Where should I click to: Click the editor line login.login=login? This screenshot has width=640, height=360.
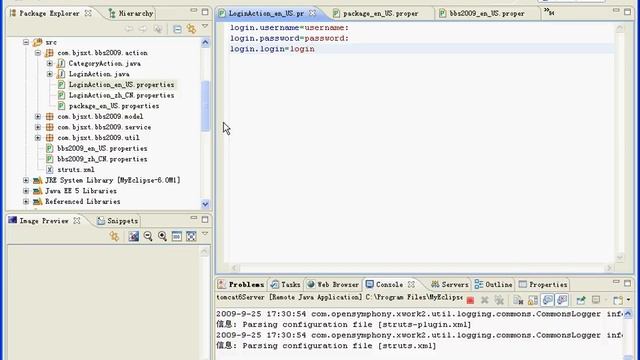[272, 49]
